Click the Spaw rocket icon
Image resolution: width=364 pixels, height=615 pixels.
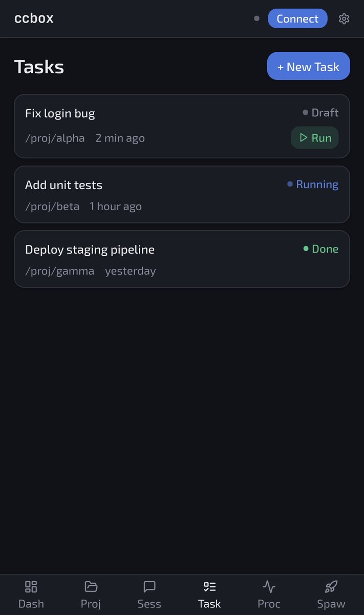[x=331, y=586]
